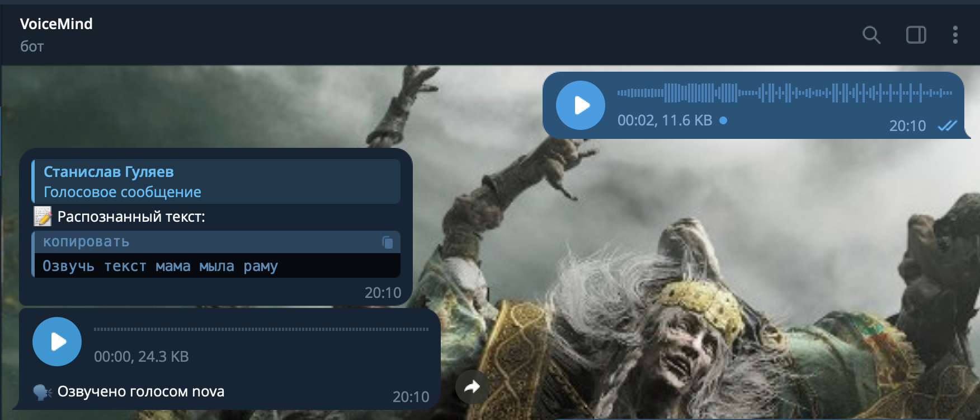Click the memo emoji before Распознанный текст
980x420 pixels.
pos(43,216)
